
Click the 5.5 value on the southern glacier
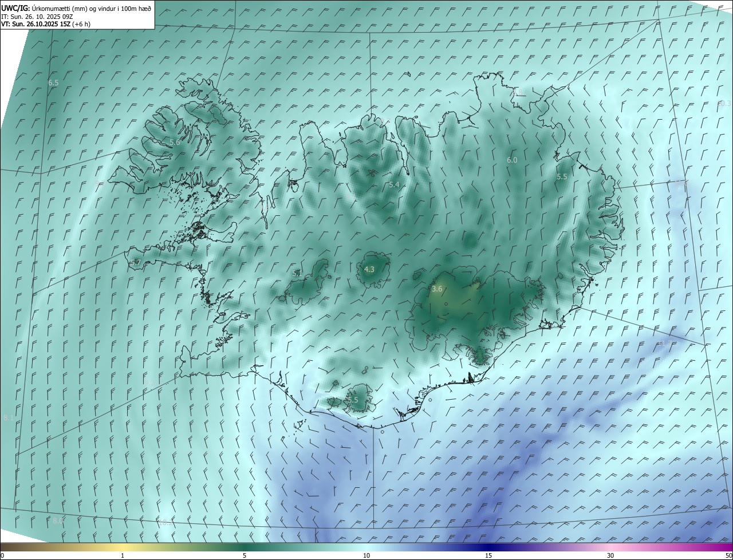[353, 400]
